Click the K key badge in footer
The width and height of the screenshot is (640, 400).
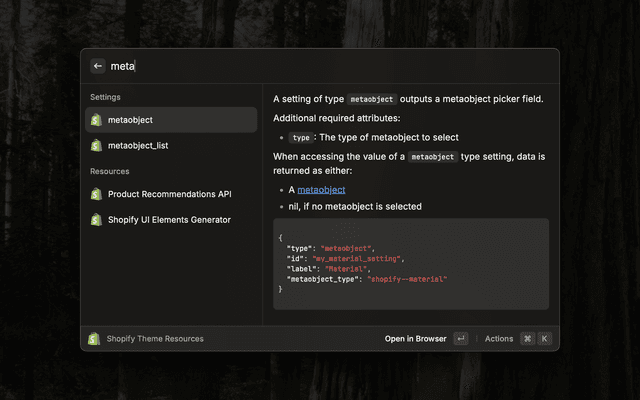545,339
